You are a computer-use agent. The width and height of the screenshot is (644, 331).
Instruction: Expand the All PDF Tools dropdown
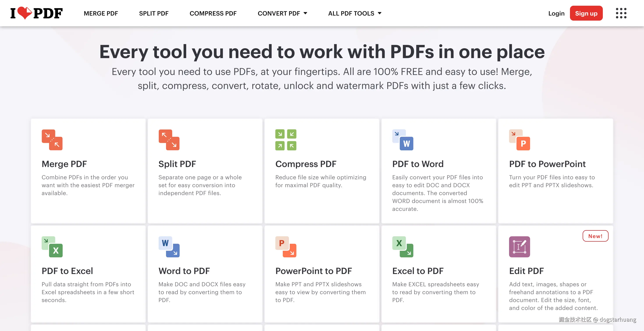tap(354, 14)
